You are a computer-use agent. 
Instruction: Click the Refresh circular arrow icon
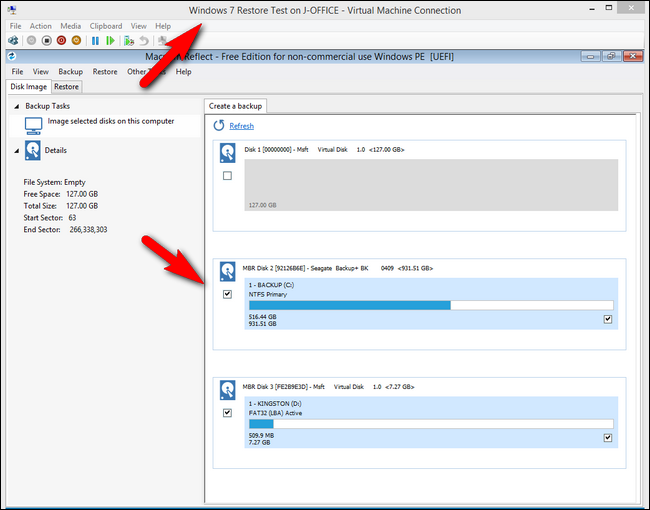click(219, 126)
